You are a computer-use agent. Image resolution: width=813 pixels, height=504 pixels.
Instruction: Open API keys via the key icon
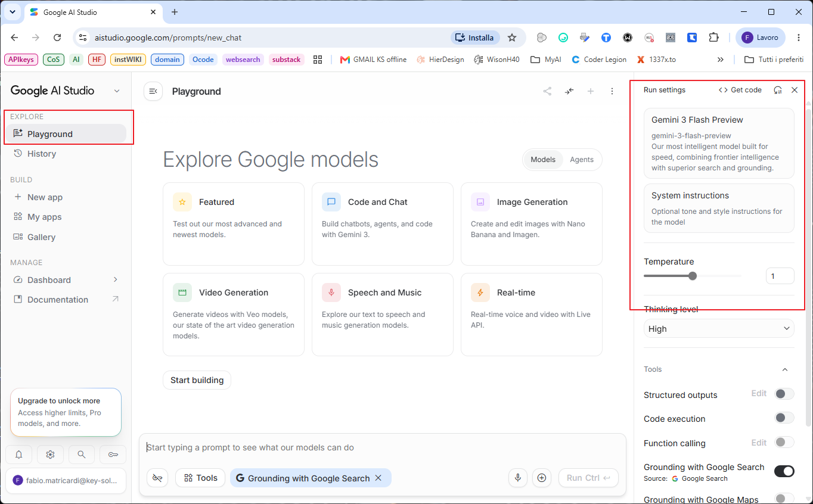tap(113, 455)
